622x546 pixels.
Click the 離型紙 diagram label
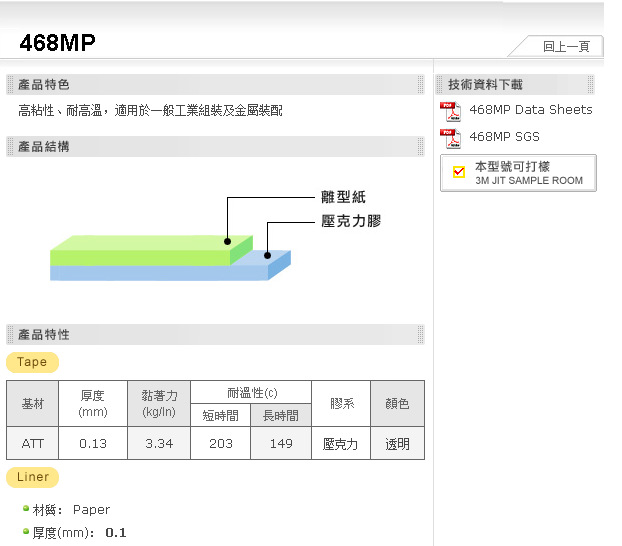coord(344,197)
